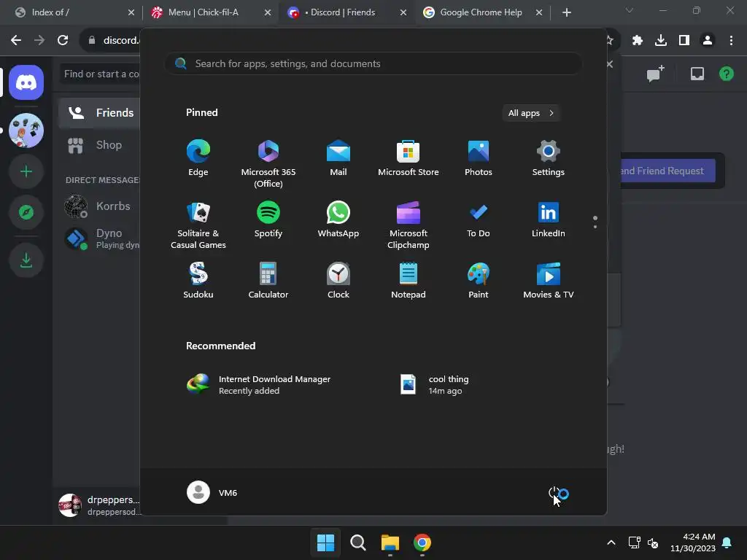The image size is (747, 560).
Task: Open Chrome downloads
Action: coord(661,41)
